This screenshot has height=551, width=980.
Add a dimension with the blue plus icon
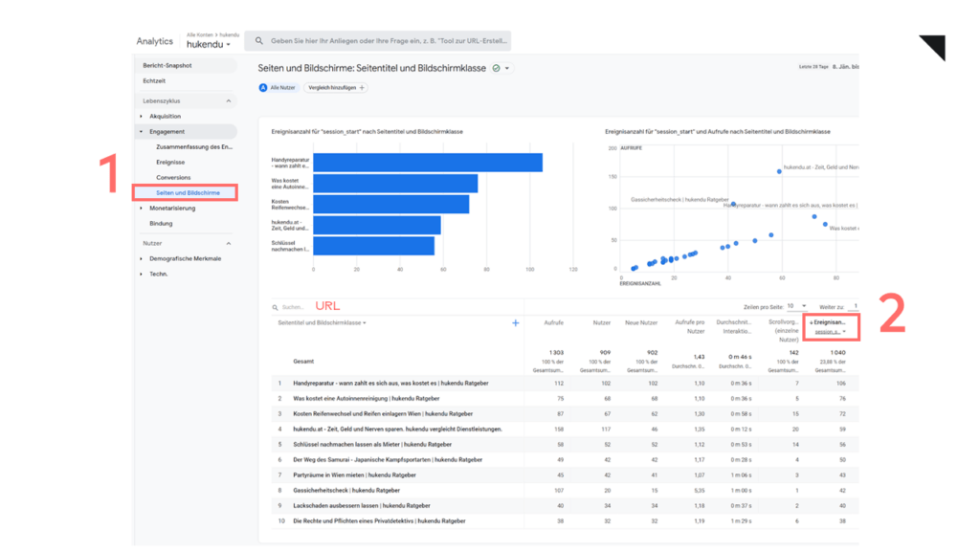516,323
